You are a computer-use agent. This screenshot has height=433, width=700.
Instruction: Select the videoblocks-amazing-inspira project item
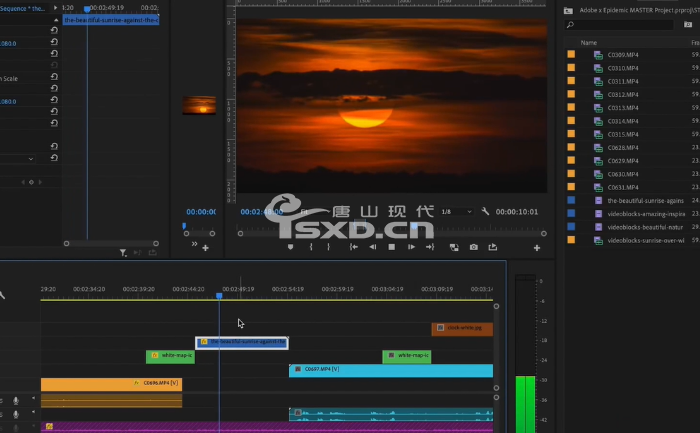(646, 214)
